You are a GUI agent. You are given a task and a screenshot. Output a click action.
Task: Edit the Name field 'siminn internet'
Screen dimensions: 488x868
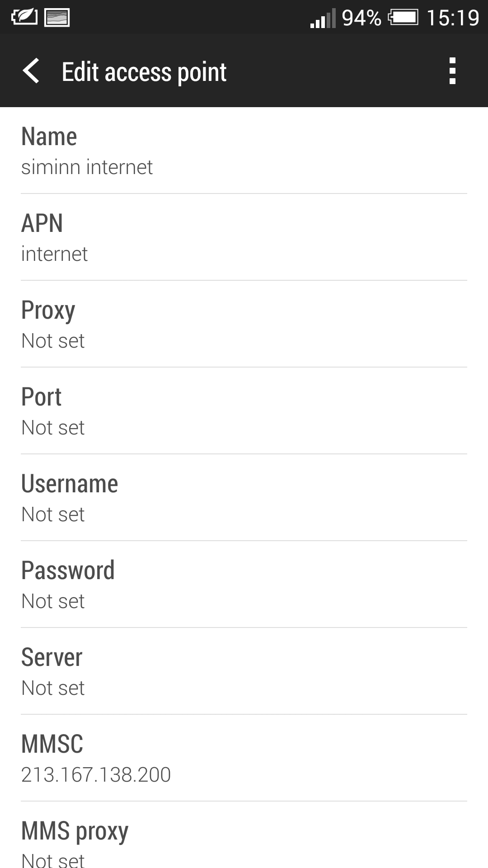point(244,151)
